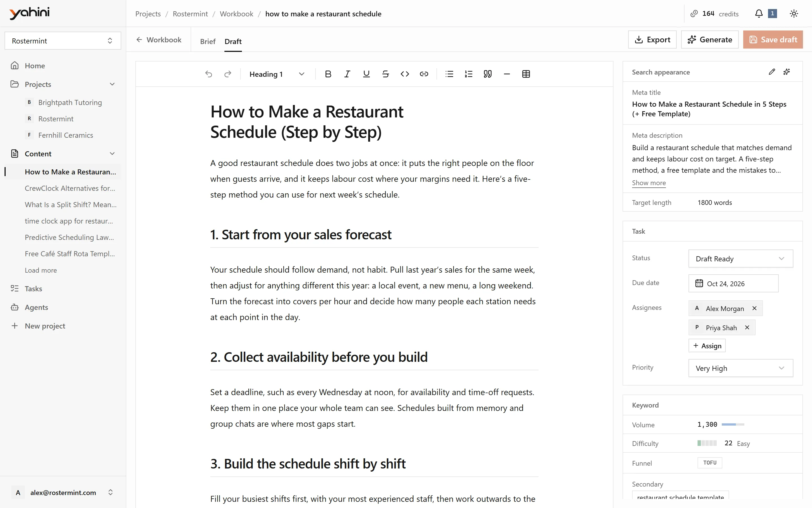Create a bulleted list
This screenshot has width=812, height=508.
[449, 74]
